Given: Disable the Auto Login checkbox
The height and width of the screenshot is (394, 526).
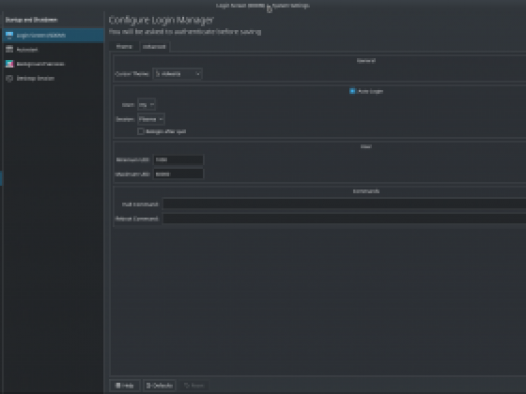Looking at the screenshot, I should tap(352, 91).
